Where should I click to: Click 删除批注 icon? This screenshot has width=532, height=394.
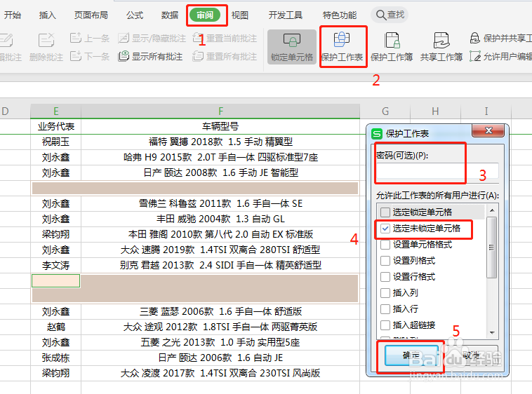[46, 40]
